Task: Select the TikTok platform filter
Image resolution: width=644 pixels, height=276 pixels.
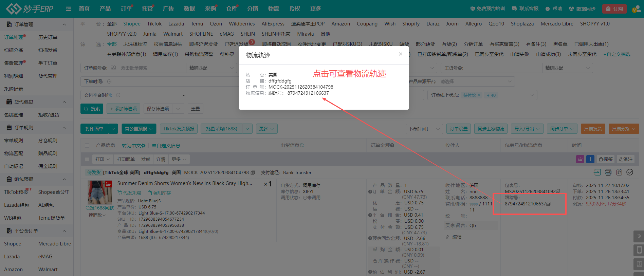Action: tap(154, 24)
